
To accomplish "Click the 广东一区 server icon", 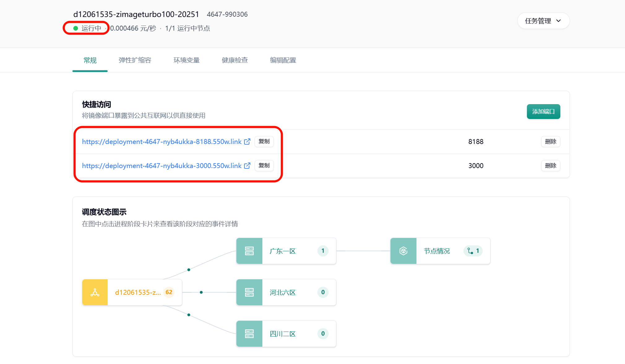I will pos(249,251).
